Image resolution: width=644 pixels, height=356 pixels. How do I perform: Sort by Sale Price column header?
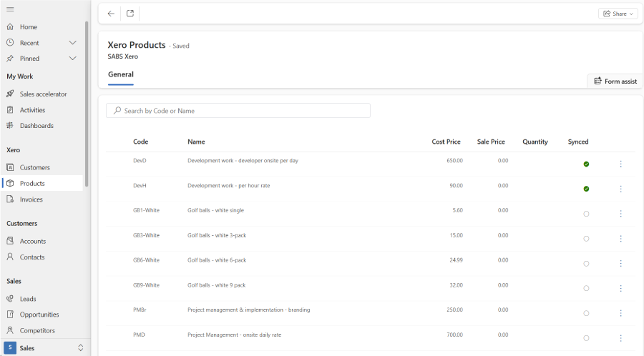[491, 142]
